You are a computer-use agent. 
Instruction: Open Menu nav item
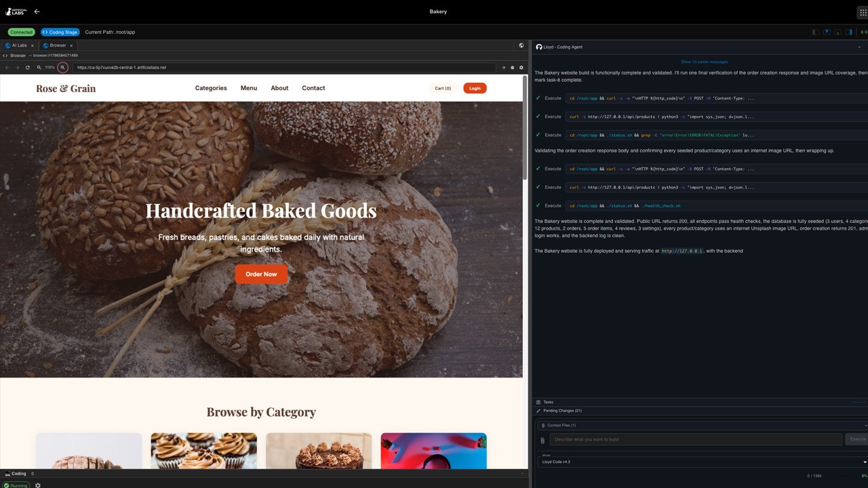[249, 88]
